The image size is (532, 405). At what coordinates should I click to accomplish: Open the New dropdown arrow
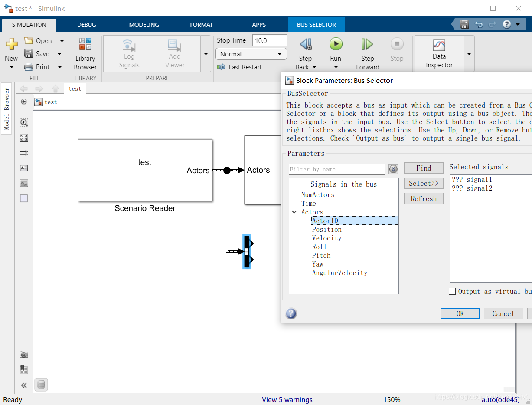click(12, 67)
